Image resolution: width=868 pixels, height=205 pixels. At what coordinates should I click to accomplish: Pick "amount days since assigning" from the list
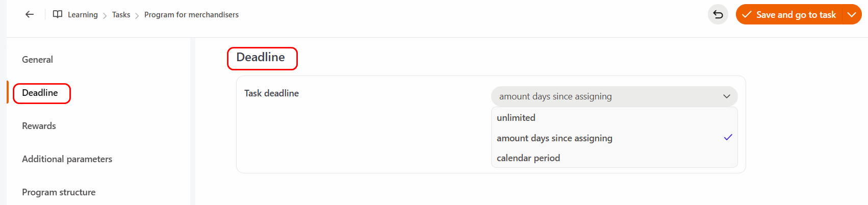click(554, 138)
